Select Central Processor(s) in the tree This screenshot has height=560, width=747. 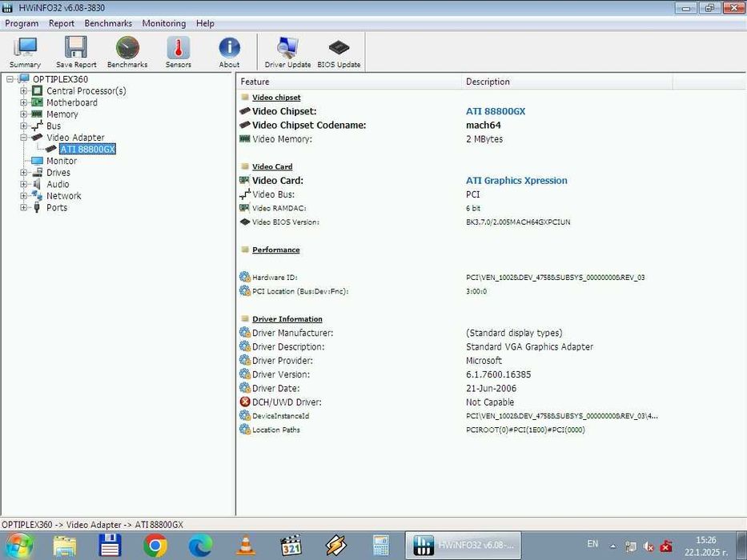[x=86, y=90]
